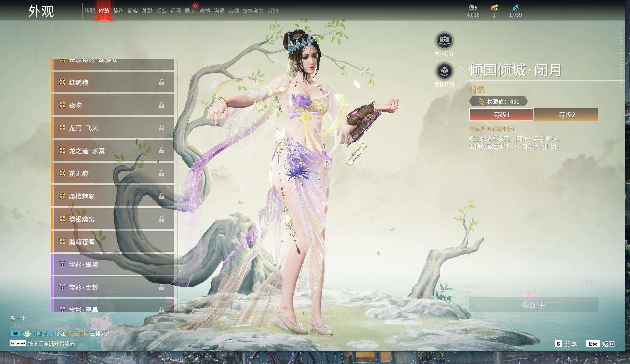The height and width of the screenshot is (364, 630).
Task: Select the 璨银魔枭 outfit
Action: [x=113, y=219]
